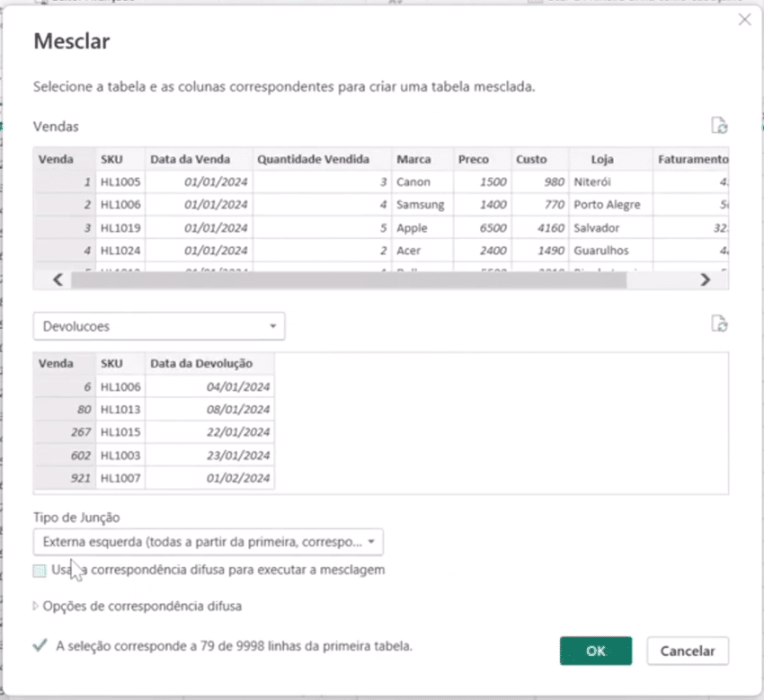The image size is (764, 700).
Task: Click the Venda 602 cell in Devolucoes table
Action: (x=65, y=455)
